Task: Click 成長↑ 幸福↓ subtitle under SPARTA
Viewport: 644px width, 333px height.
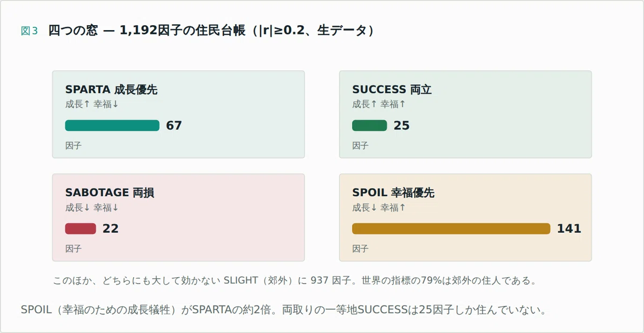Action: [x=92, y=104]
